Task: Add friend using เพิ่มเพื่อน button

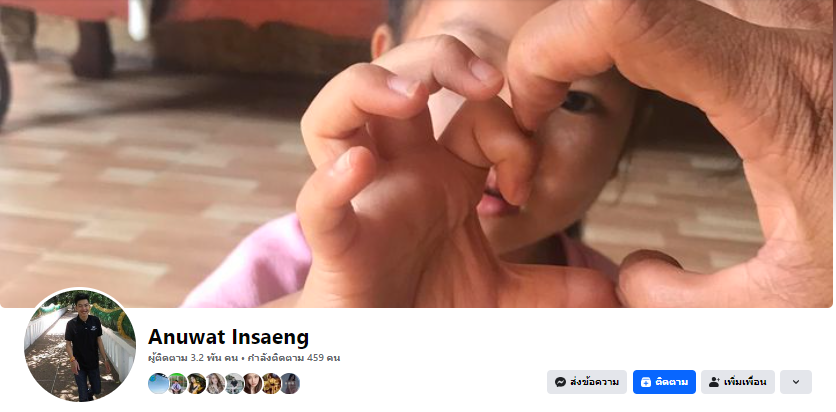Action: tap(738, 382)
